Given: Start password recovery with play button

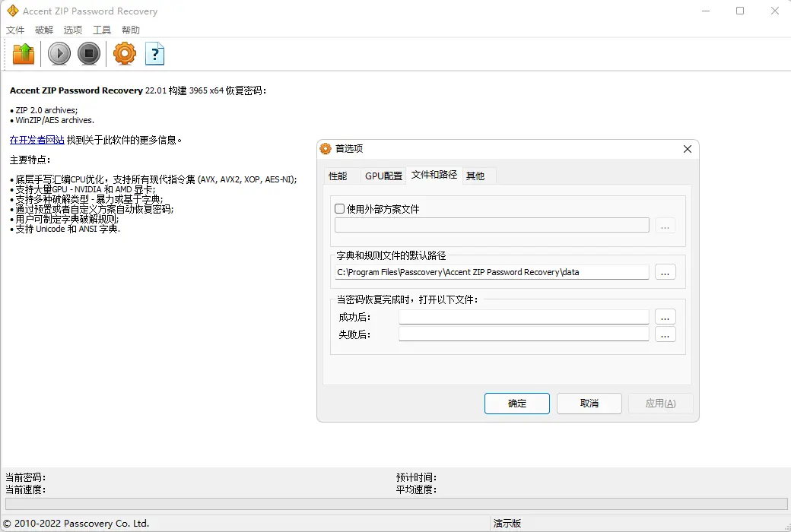Looking at the screenshot, I should 59,53.
